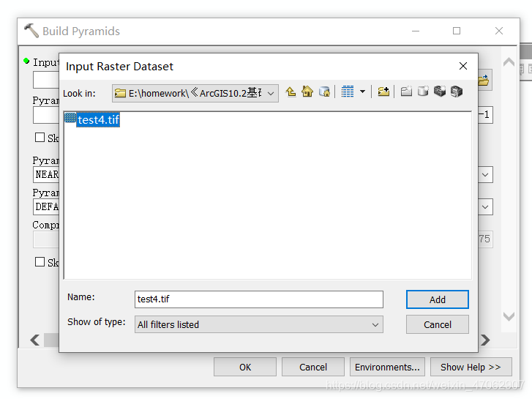
Task: Open Show of type filter dropdown
Action: (375, 325)
